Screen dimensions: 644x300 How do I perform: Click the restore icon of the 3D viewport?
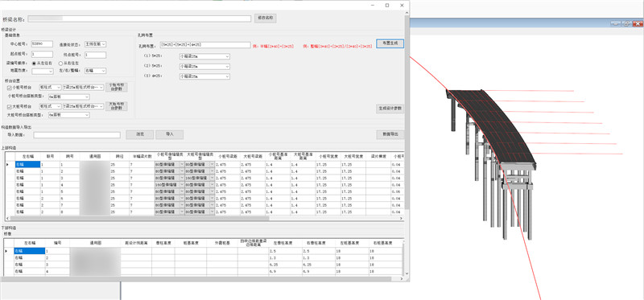[626, 23]
